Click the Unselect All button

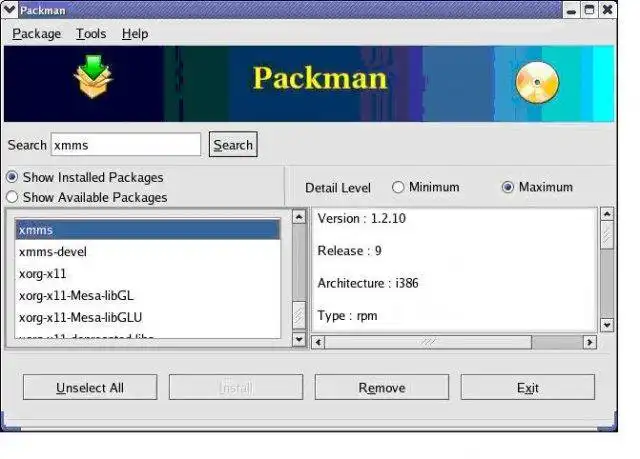(90, 387)
